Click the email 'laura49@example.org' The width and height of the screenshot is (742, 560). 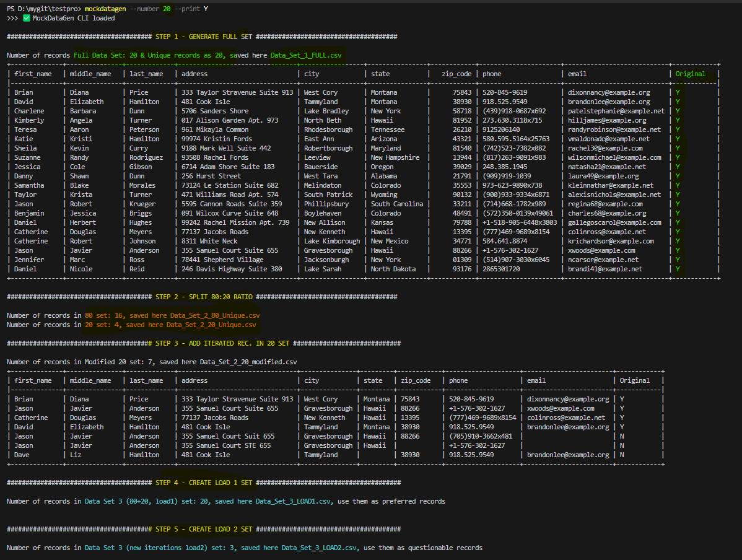point(603,176)
